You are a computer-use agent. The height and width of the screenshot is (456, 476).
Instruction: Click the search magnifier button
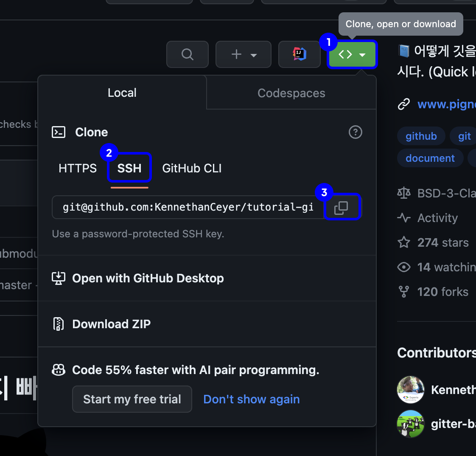tap(188, 54)
